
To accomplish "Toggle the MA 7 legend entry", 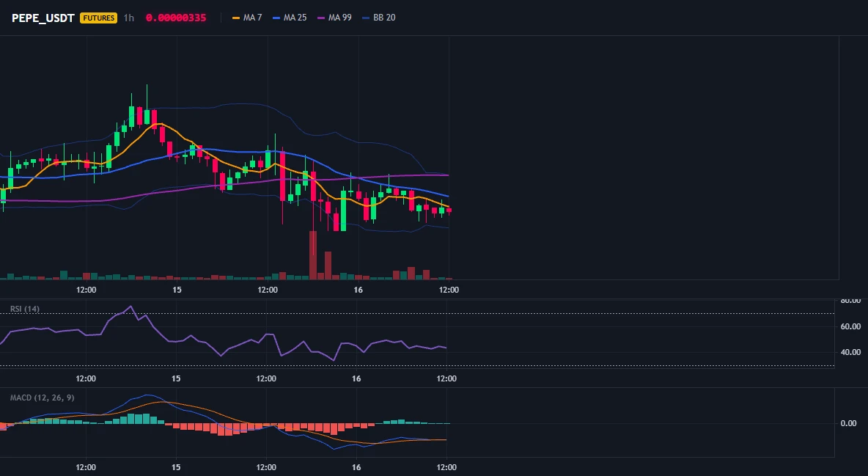I will click(x=247, y=18).
